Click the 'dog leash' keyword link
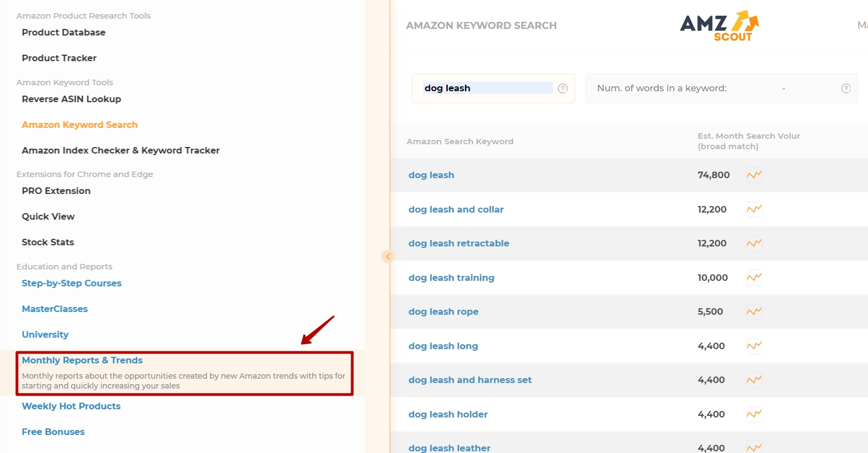868x453 pixels. coord(431,175)
